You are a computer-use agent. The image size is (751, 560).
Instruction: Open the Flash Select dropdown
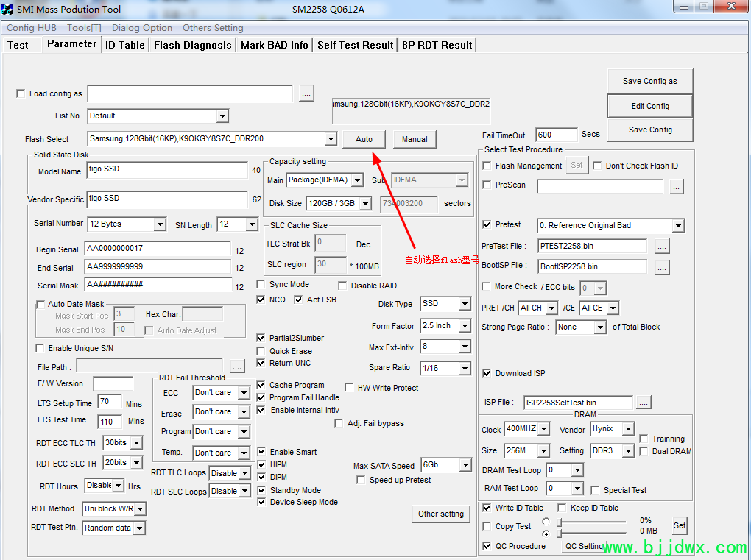pos(331,139)
